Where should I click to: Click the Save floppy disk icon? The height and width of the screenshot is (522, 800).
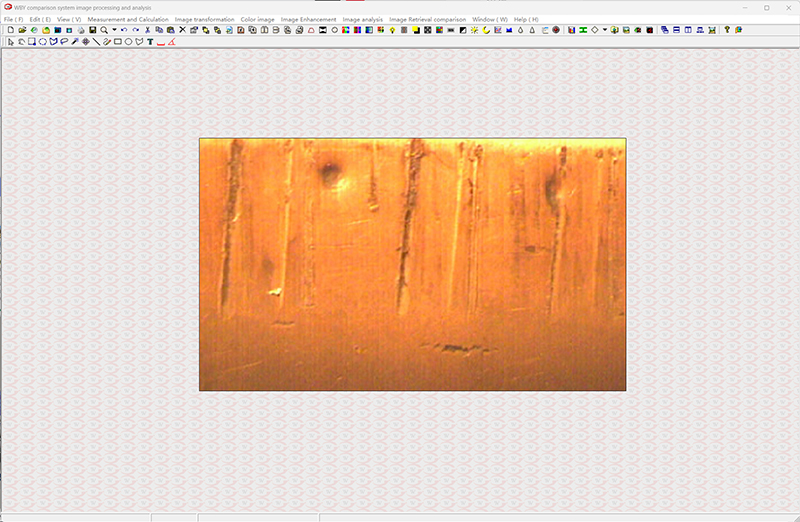point(92,30)
